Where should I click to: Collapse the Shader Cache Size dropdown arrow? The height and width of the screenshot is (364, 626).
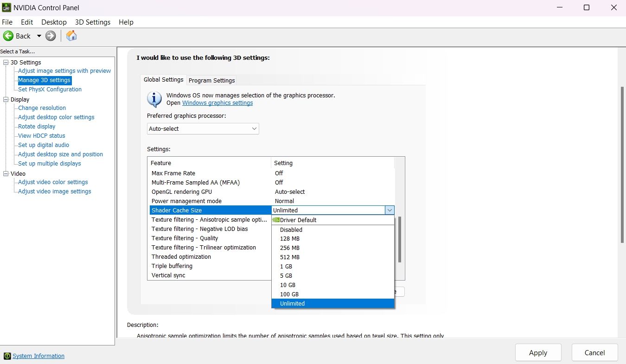[x=390, y=210]
